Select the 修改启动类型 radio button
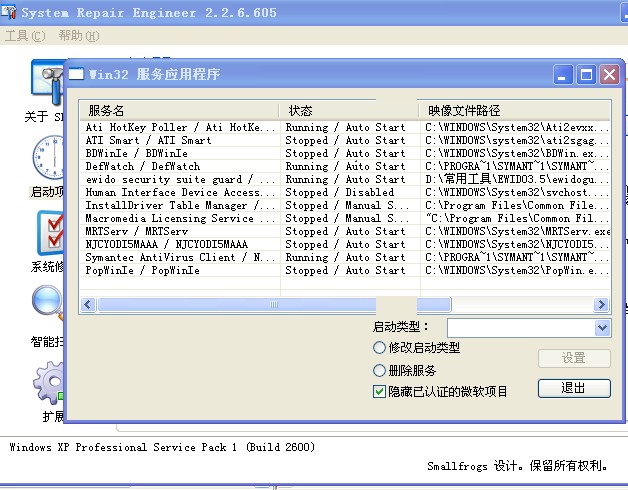Screen dimensions: 628x490 379,347
